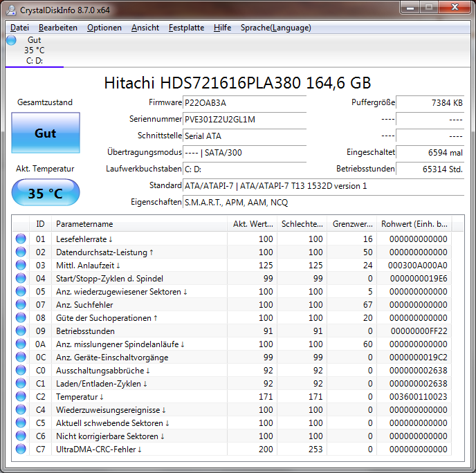Image resolution: width=476 pixels, height=473 pixels.
Task: Click the Schlechte... column header
Action: coord(302,224)
